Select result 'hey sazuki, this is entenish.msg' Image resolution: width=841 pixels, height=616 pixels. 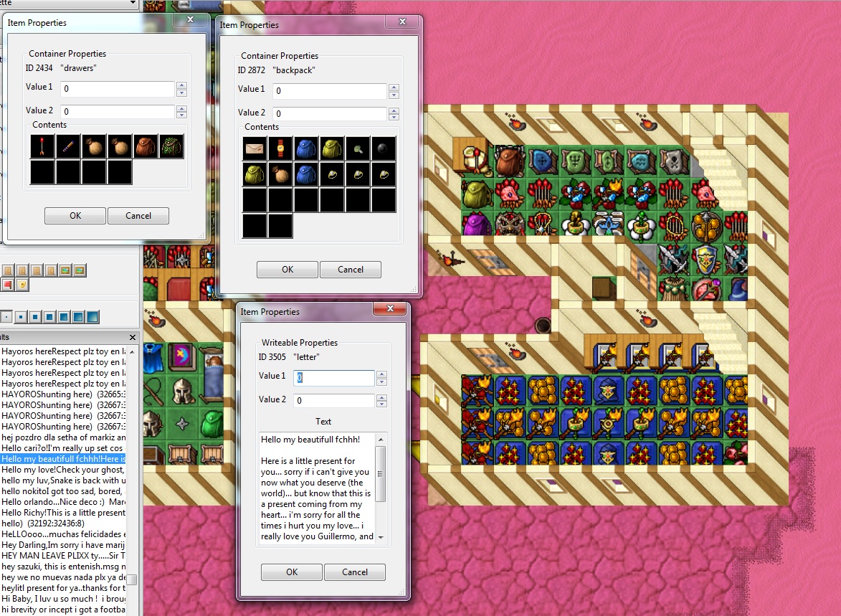63,566
